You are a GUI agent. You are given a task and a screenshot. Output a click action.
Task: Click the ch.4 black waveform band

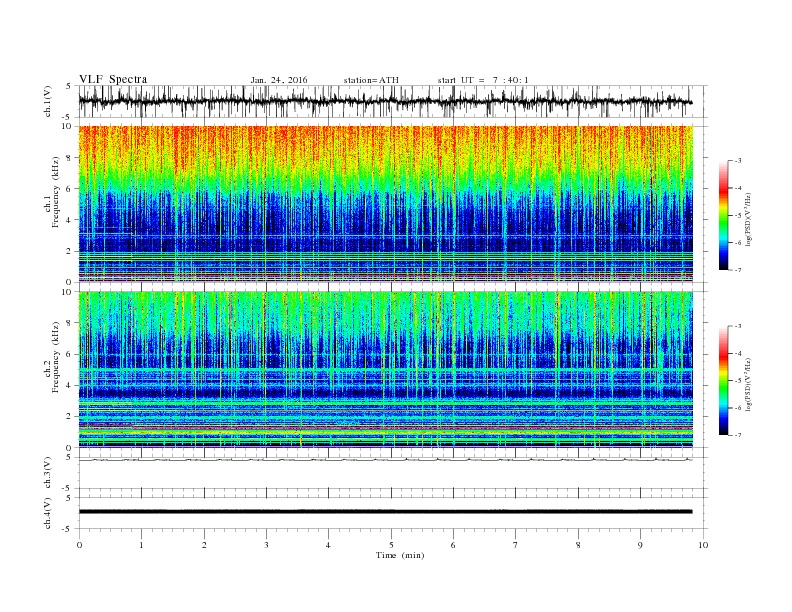pyautogui.click(x=386, y=512)
